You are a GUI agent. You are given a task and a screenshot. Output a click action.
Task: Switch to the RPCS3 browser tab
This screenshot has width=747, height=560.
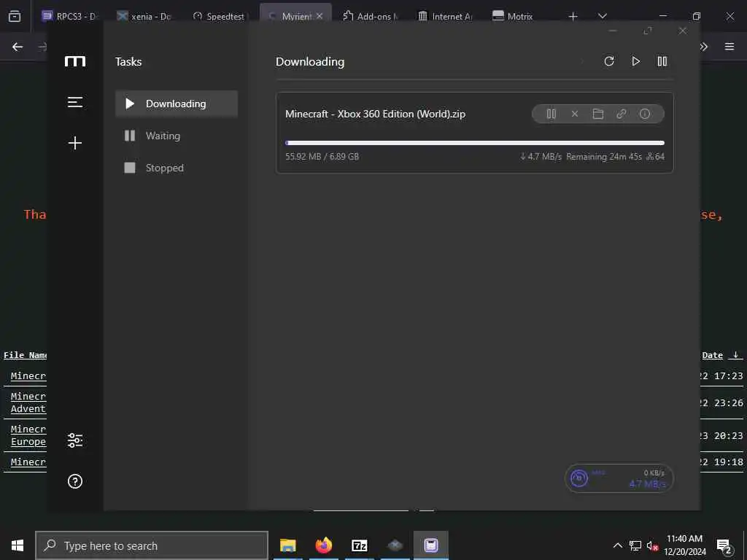tap(71, 16)
